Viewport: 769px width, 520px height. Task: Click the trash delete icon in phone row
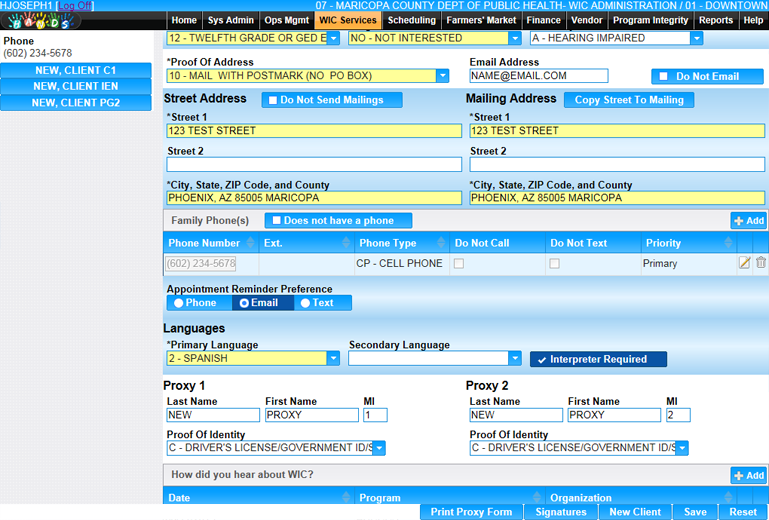pyautogui.click(x=761, y=263)
